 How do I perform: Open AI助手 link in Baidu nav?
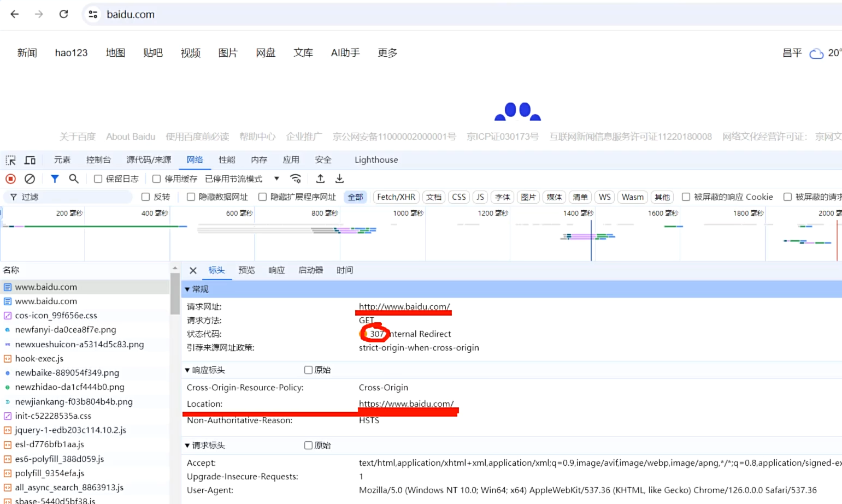tap(345, 53)
